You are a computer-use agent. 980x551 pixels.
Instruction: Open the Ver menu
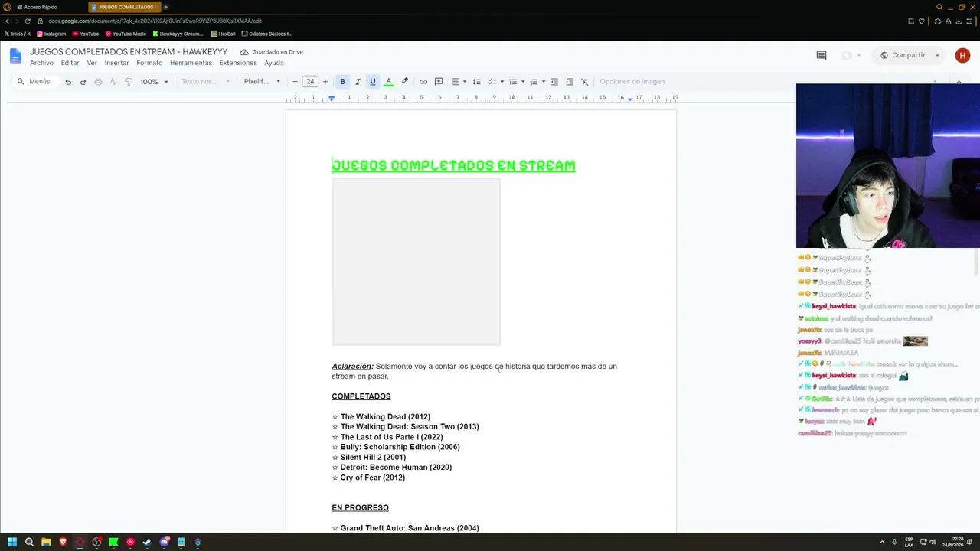92,63
